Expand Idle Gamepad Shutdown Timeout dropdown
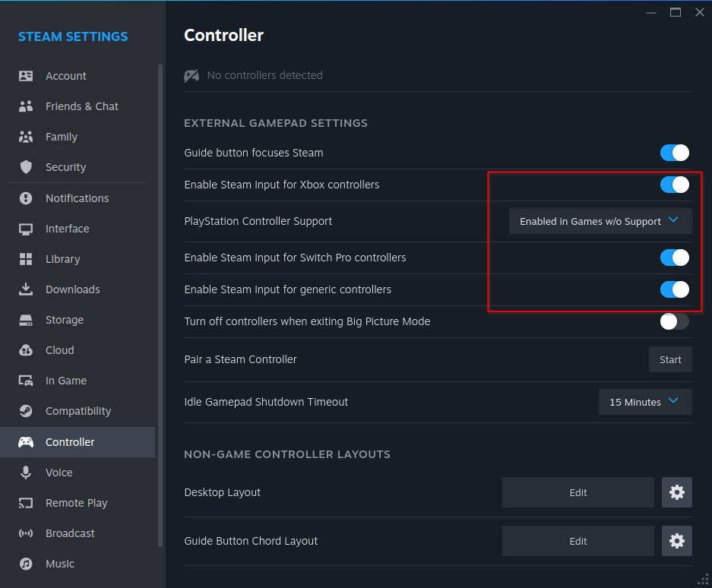 pos(644,402)
